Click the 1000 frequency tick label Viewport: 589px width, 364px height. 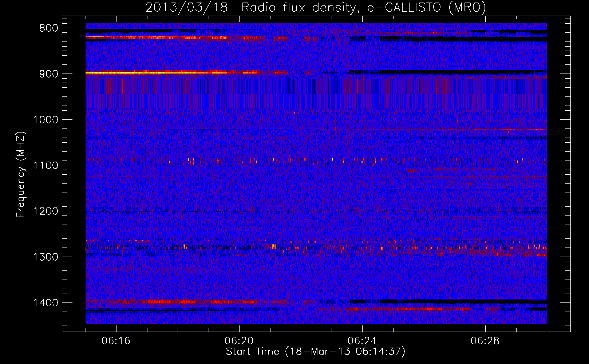pos(46,120)
